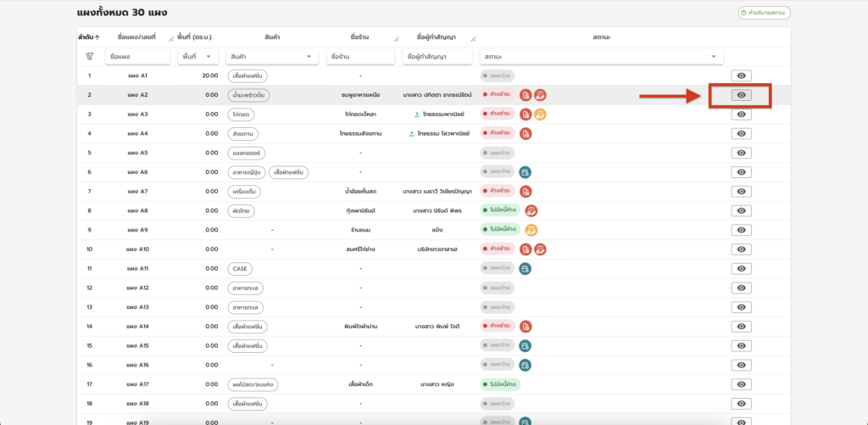The height and width of the screenshot is (425, 868).
Task: Click the teal calendar icon in แผง A6 row
Action: tap(526, 172)
